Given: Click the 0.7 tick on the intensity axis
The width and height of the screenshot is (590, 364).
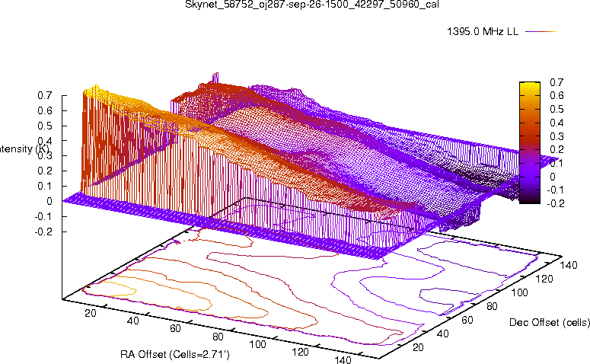Looking at the screenshot, I should tap(44, 96).
